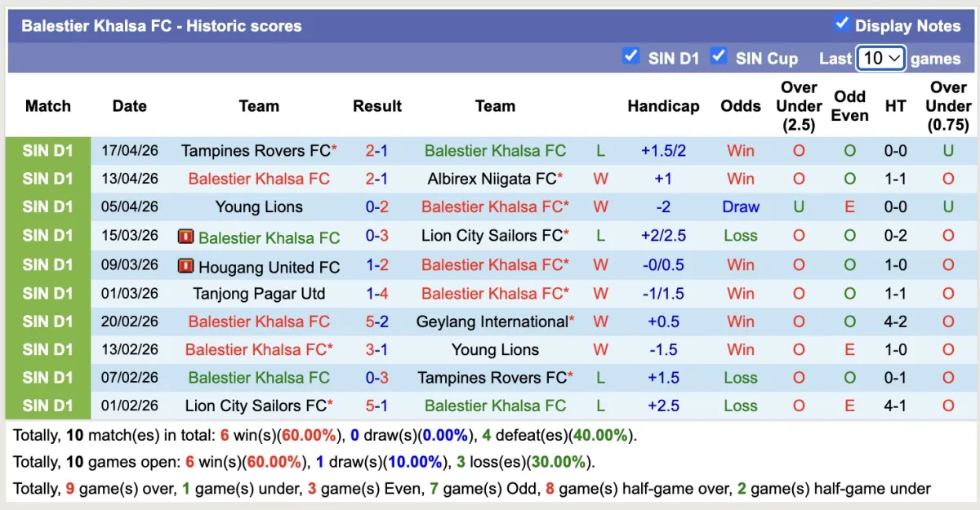
Task: Open Tanjong Pagar Utd team page
Action: (259, 293)
